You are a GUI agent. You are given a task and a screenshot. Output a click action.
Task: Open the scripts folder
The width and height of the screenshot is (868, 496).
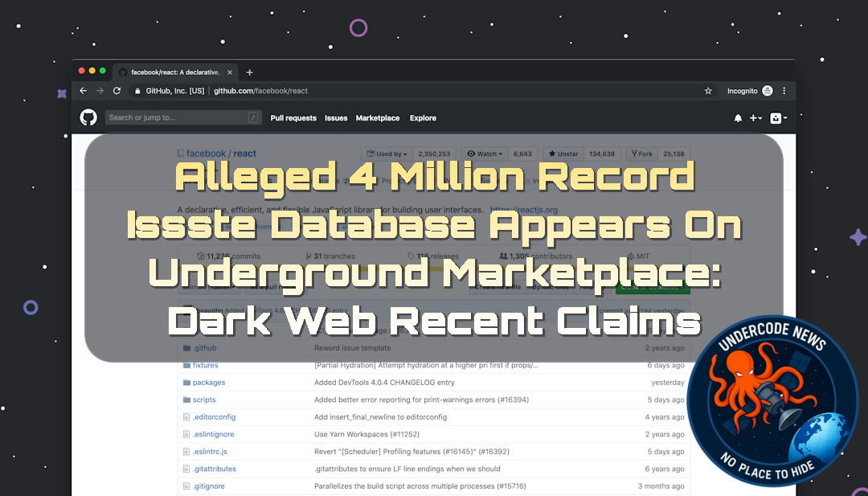tap(204, 399)
